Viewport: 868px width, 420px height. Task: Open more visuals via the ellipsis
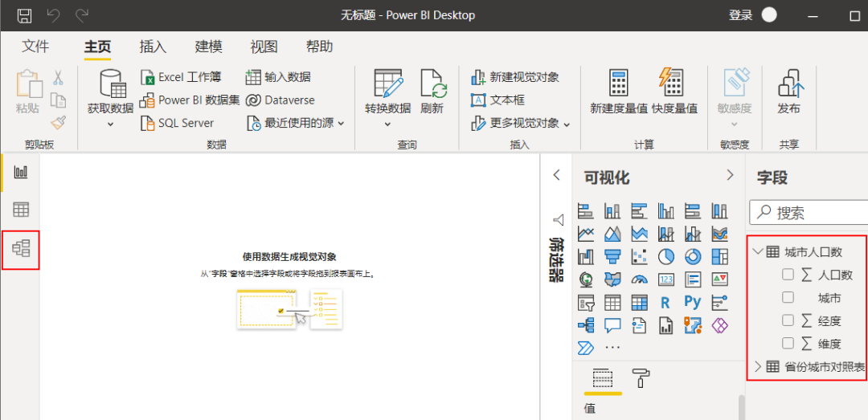tap(612, 348)
